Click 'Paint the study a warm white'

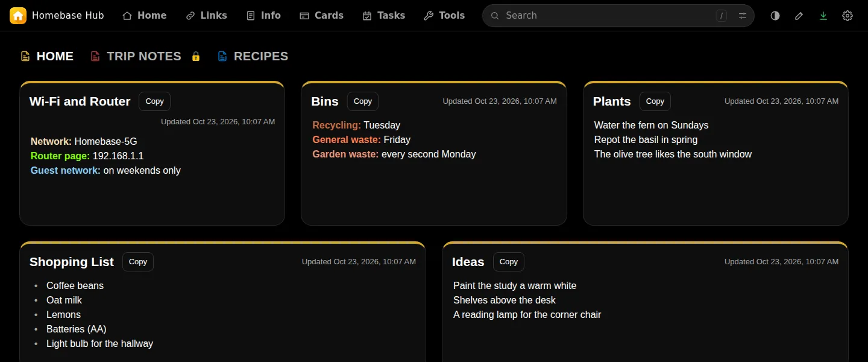(x=515, y=286)
